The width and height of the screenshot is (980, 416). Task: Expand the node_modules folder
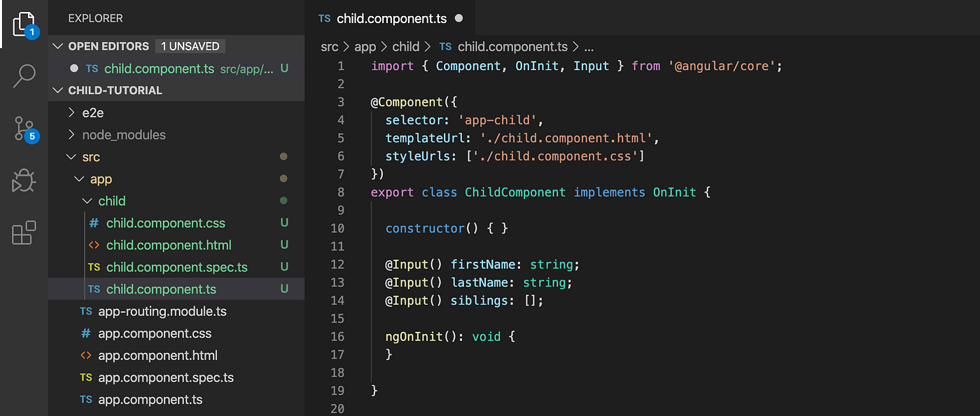click(x=176, y=134)
